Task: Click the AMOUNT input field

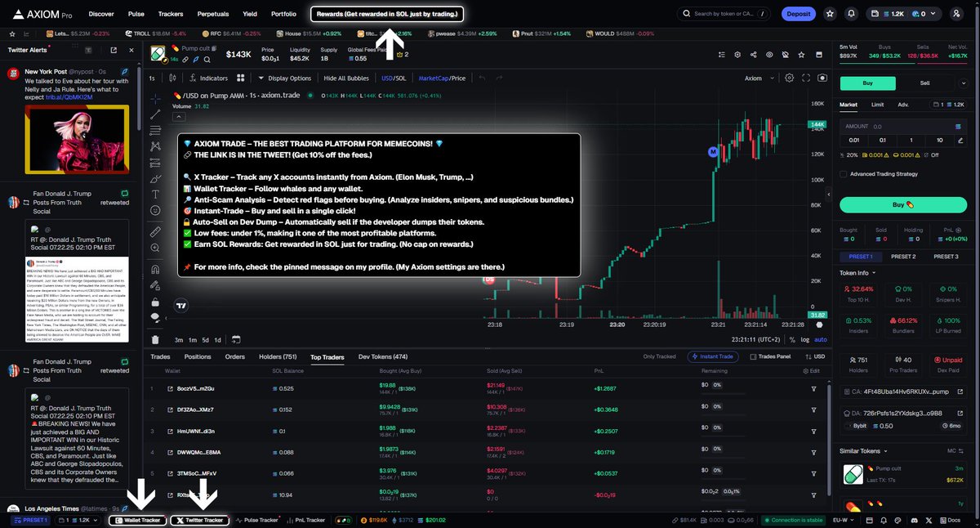Action: pyautogui.click(x=902, y=127)
